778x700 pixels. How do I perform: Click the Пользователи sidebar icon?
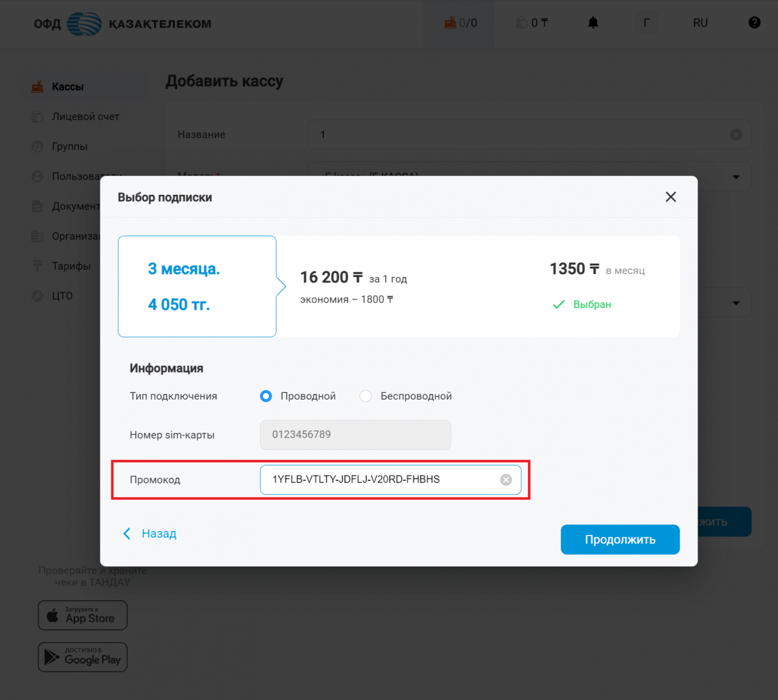(x=37, y=176)
